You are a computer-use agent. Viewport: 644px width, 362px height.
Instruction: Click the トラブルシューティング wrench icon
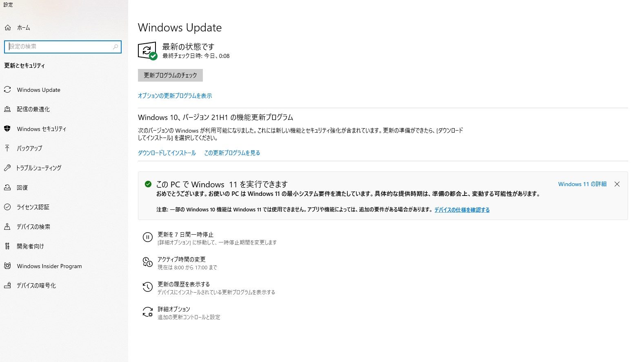click(x=7, y=168)
